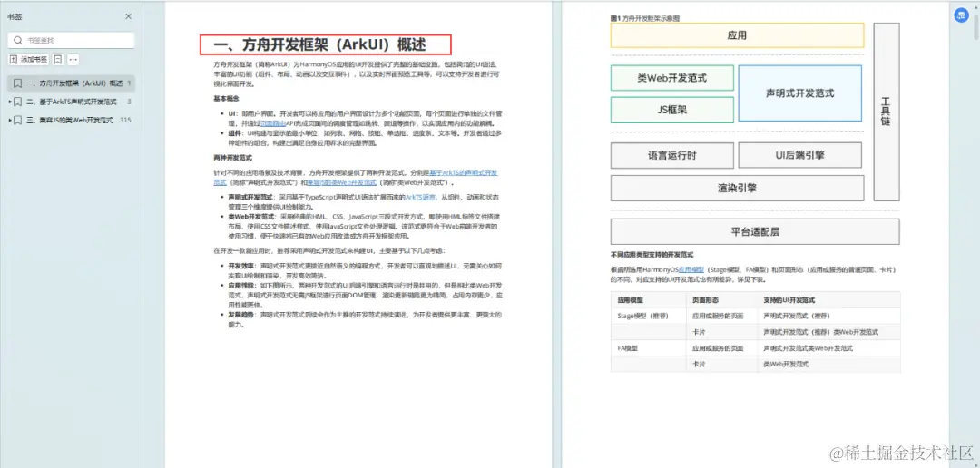Click the 渲染引擎 diagram box

coord(737,188)
